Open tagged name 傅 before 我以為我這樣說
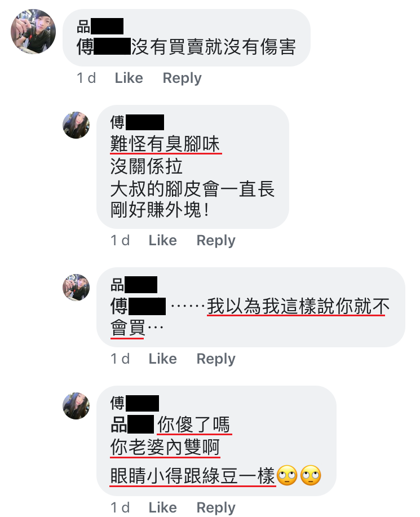Viewport: 420px width, 517px height. point(138,306)
